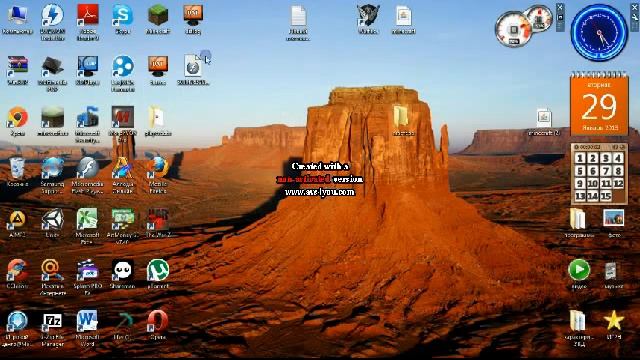Click tile 15 in the puzzle gadget
640x360 pixels.
tap(606, 196)
